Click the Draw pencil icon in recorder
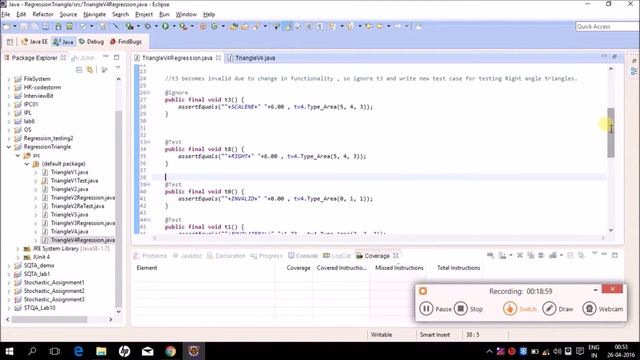 (549, 309)
